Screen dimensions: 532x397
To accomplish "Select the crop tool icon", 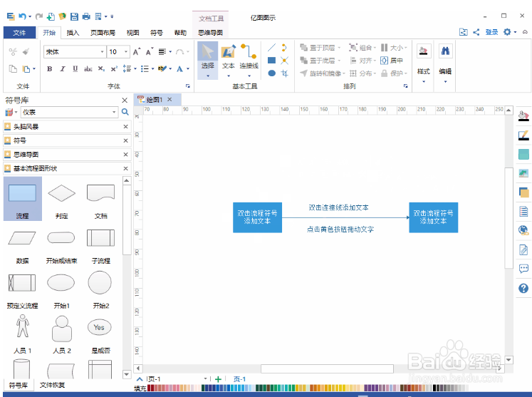I will coord(284,73).
